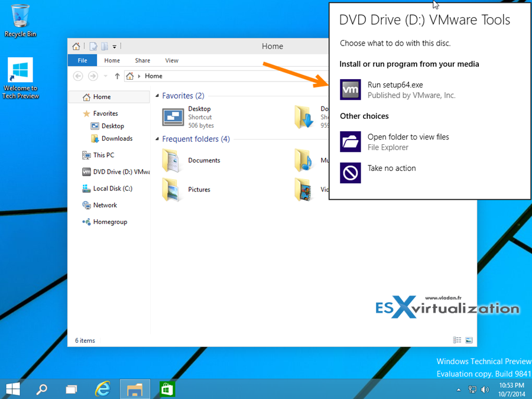Click Properties icon in quick access toolbar
Image resolution: width=532 pixels, height=399 pixels.
coord(93,46)
